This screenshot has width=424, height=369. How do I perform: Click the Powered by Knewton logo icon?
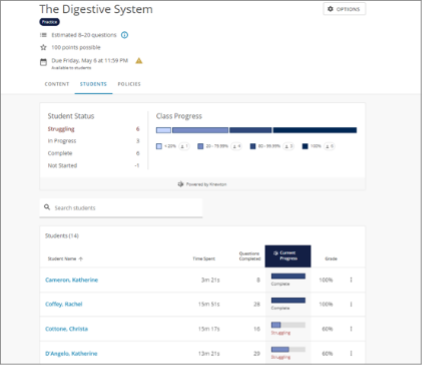pyautogui.click(x=181, y=184)
